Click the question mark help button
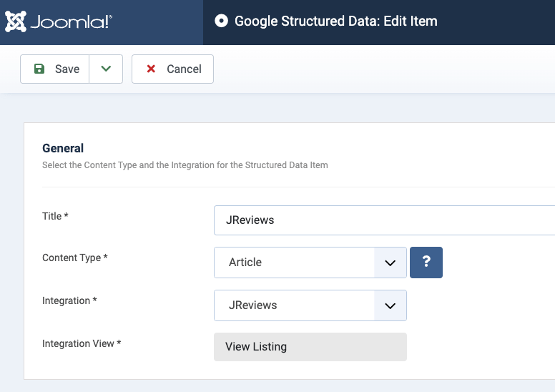The height and width of the screenshot is (392, 555). point(426,263)
